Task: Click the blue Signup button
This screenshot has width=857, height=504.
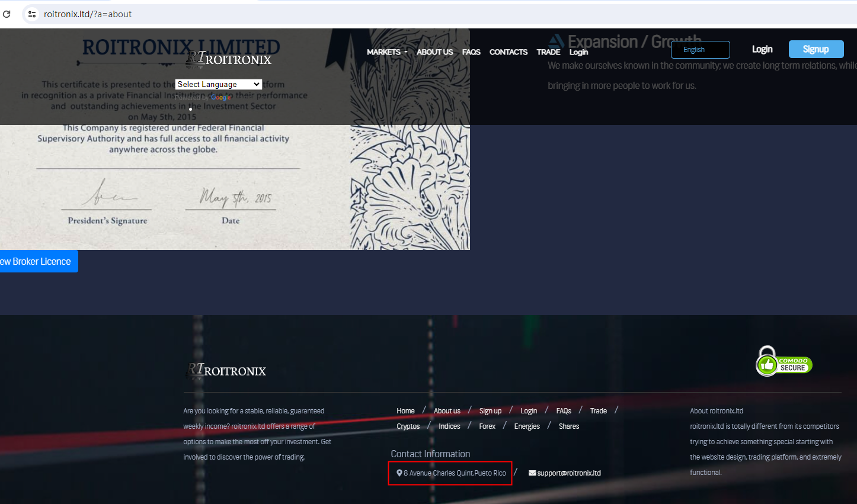Action: 816,49
